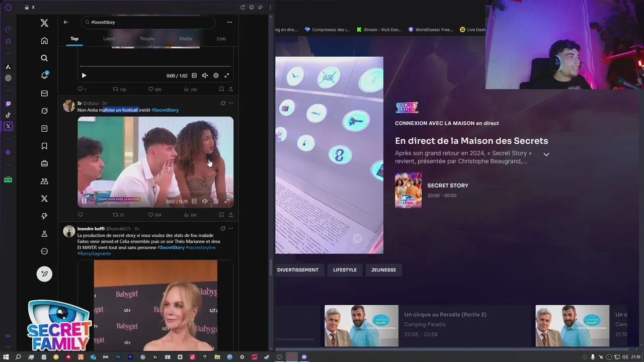
Task: Switch to the People tab
Action: [147, 39]
